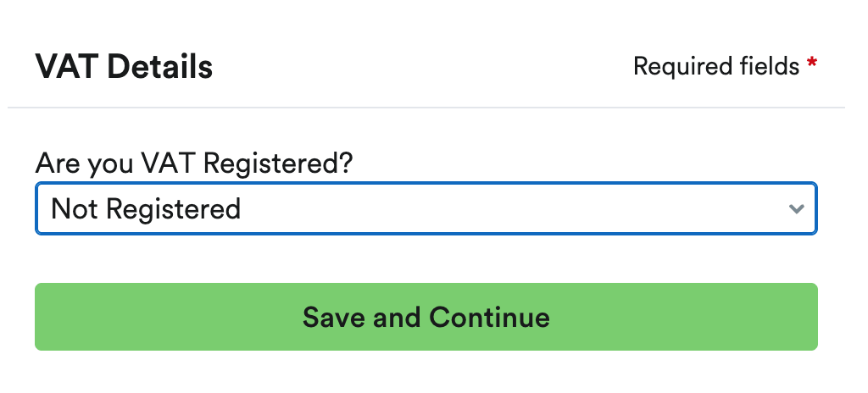Open the VAT Registered dropdown

coord(426,208)
